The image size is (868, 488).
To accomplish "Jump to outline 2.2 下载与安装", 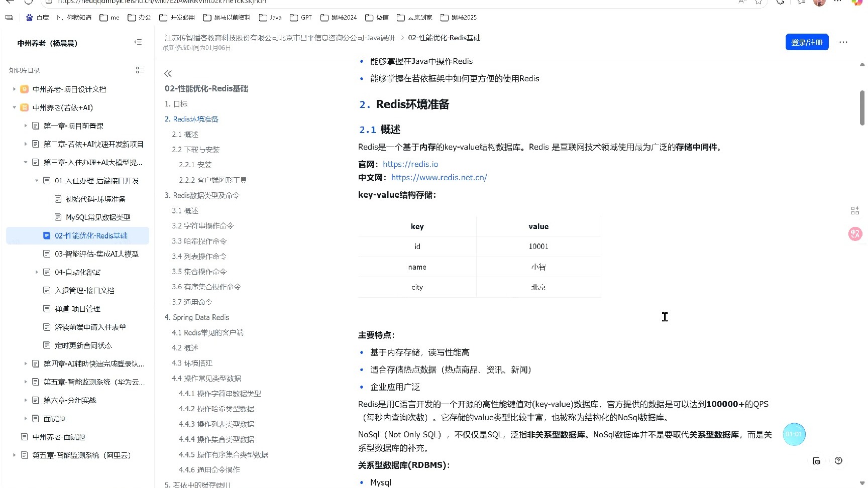I will point(195,150).
